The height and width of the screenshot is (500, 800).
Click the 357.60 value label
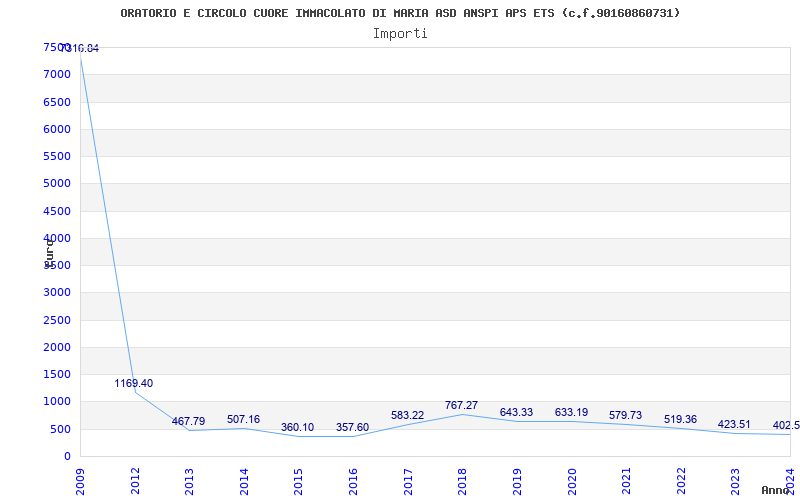[352, 427]
